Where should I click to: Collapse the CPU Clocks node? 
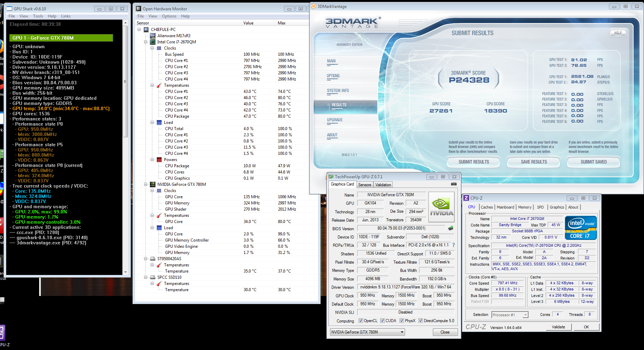(x=152, y=48)
